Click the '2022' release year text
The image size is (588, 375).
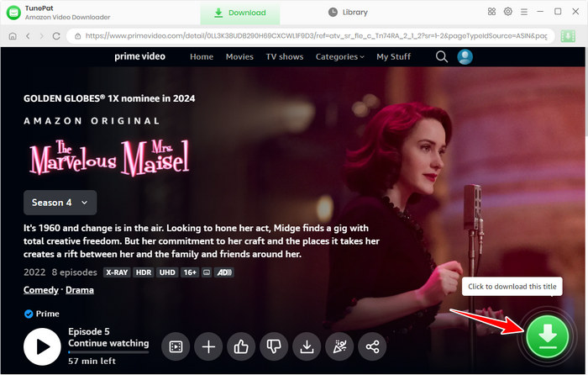[34, 272]
